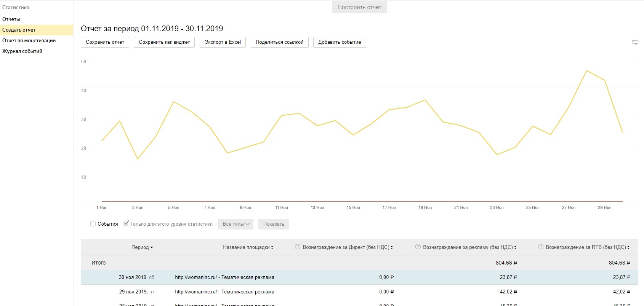
Task: Sort the Вознаграждение за рекламу column header
Action: pos(469,247)
